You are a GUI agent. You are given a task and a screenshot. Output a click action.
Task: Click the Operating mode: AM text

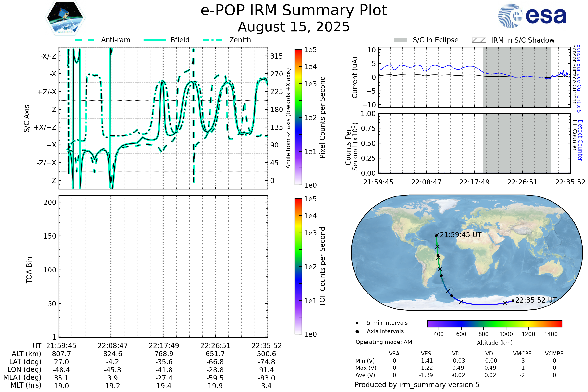[384, 342]
